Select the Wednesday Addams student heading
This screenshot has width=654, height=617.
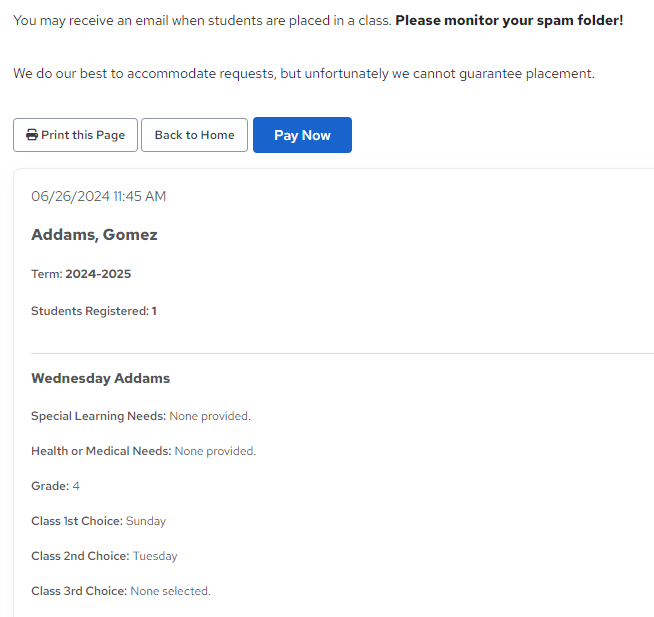pyautogui.click(x=101, y=378)
